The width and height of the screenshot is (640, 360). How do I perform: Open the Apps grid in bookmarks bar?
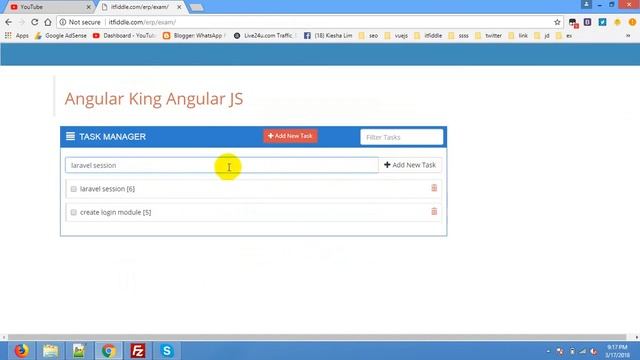(x=17, y=36)
